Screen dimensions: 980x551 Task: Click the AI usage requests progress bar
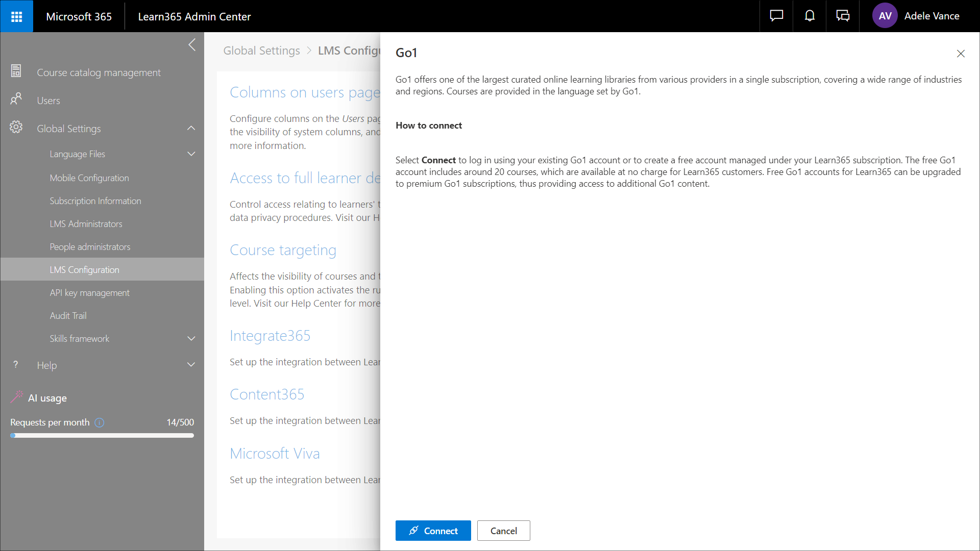(102, 436)
